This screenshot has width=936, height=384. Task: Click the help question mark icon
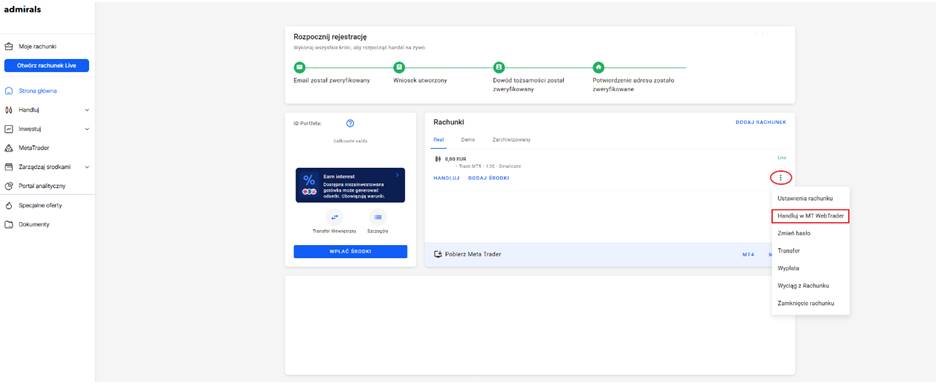tap(350, 123)
